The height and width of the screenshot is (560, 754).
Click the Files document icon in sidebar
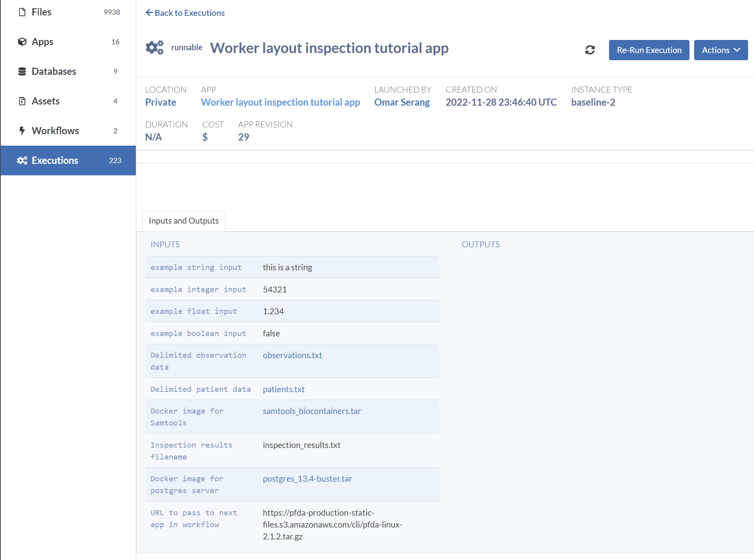(22, 12)
